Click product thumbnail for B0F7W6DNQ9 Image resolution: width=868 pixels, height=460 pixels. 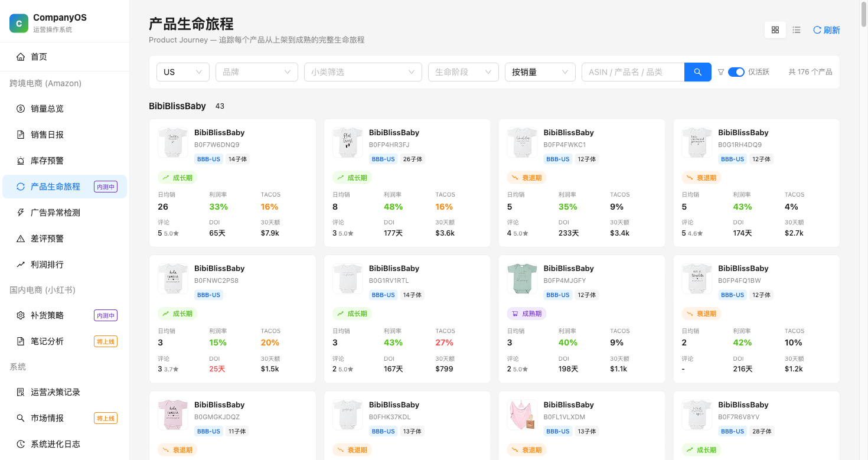(172, 142)
